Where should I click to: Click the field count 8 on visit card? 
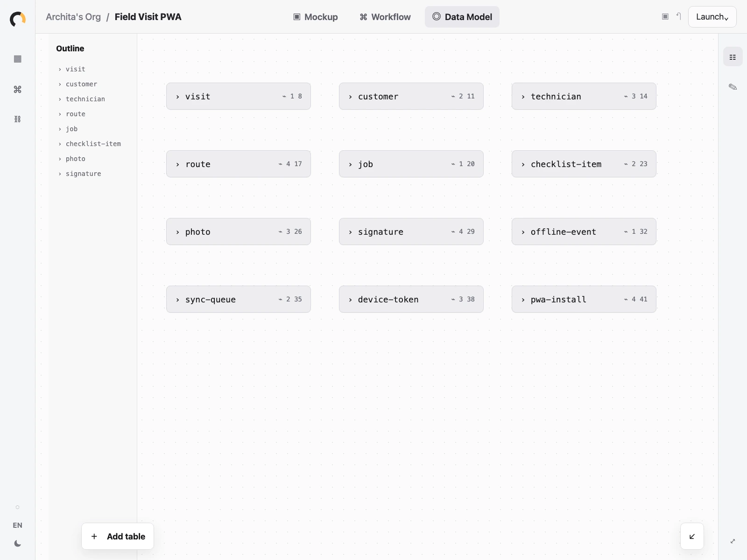[x=300, y=96]
